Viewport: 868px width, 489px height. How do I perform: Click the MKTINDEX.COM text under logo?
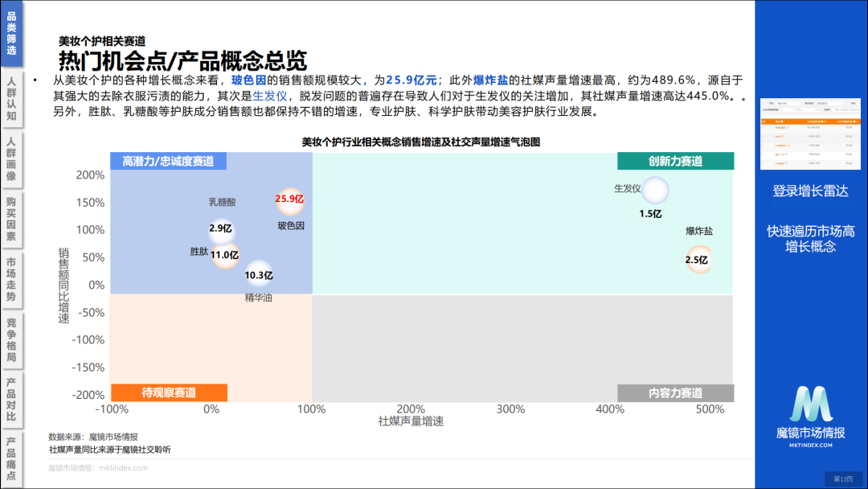tap(810, 446)
